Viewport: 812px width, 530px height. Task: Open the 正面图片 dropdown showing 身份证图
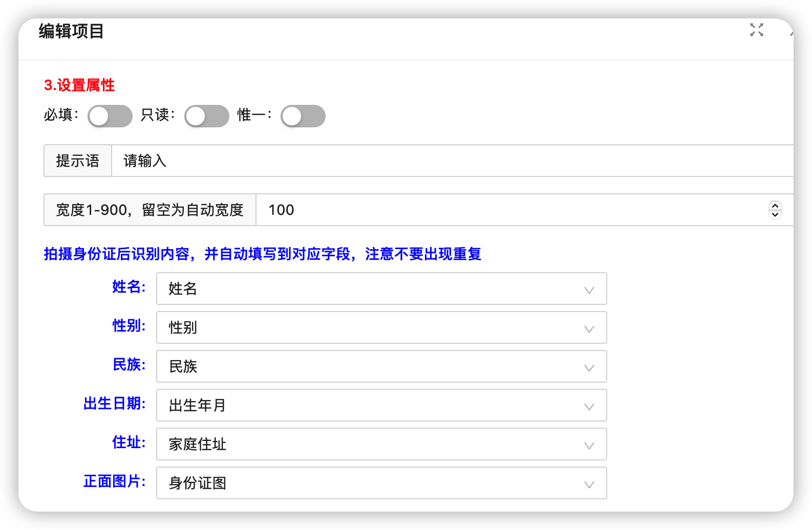click(381, 483)
